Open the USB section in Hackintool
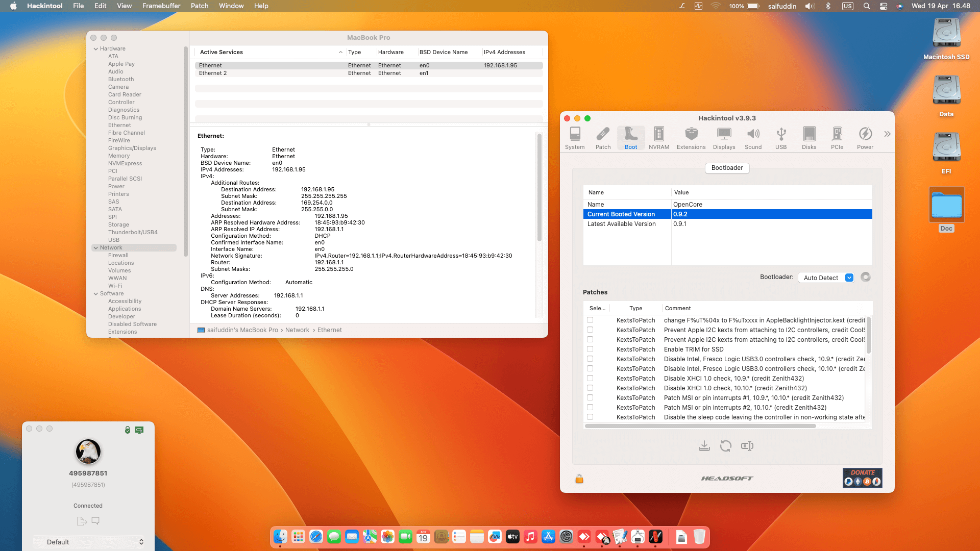This screenshot has height=551, width=980. pos(780,138)
